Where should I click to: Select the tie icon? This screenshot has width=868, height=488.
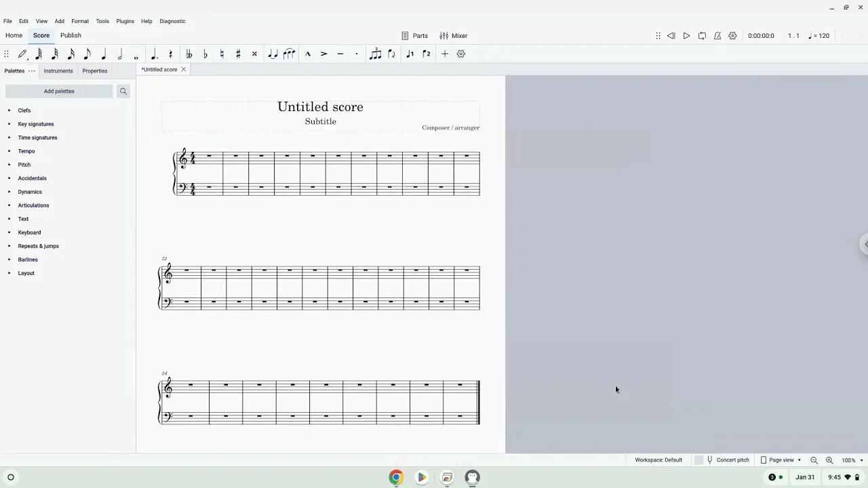tap(273, 54)
